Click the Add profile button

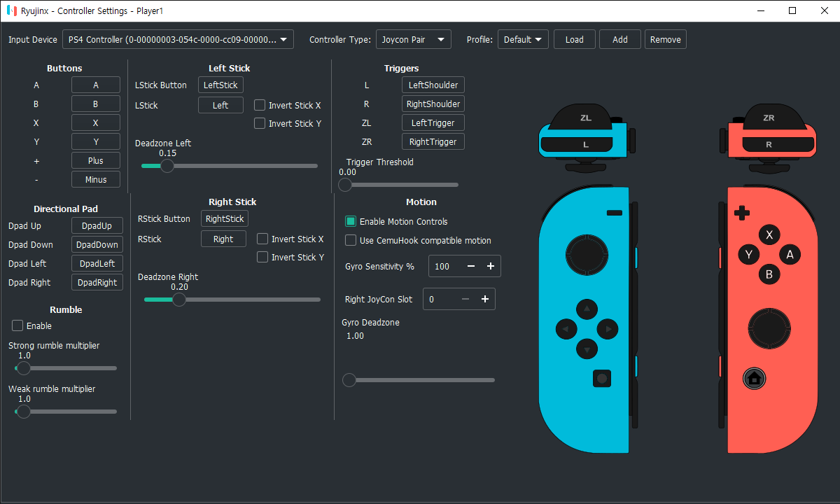[x=620, y=40]
